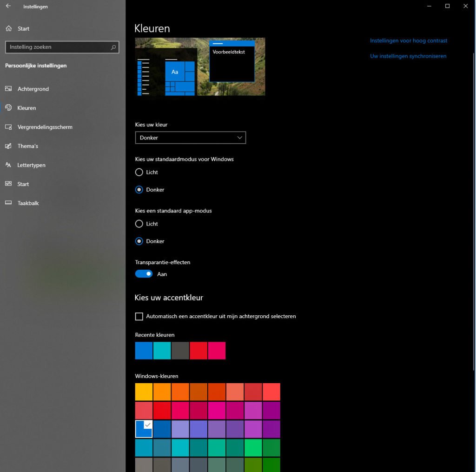Open Vergrendelingsscherm via its lock screen icon
The width and height of the screenshot is (476, 472).
[8, 127]
